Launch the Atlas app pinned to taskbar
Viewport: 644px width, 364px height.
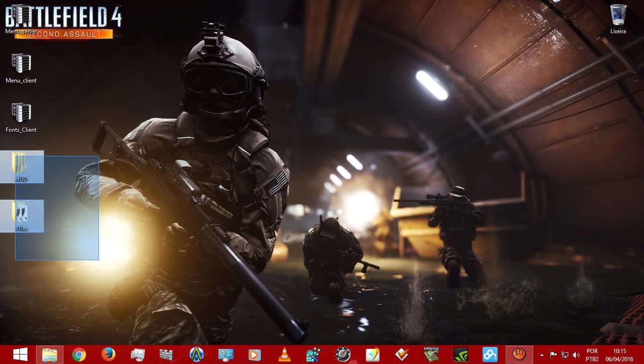coord(196,354)
